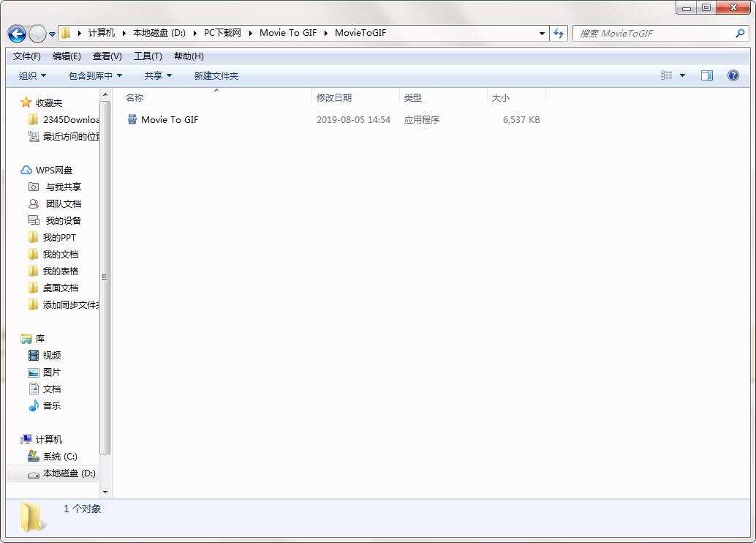
Task: Click the refresh icon beside address bar
Action: pos(559,33)
